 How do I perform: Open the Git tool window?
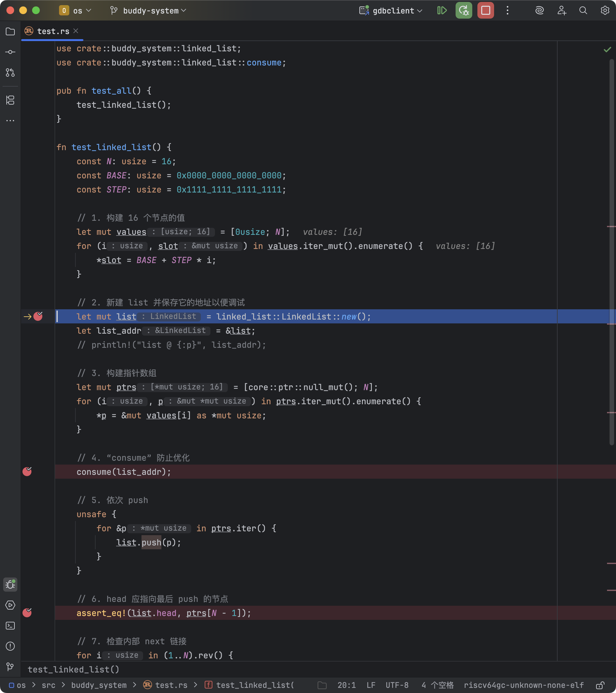pyautogui.click(x=10, y=667)
